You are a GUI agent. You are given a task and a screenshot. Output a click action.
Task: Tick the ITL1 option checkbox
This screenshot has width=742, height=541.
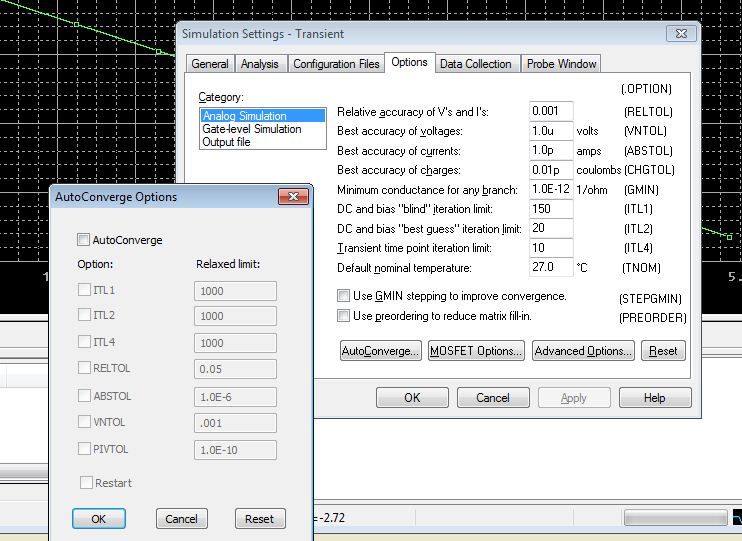coord(84,289)
